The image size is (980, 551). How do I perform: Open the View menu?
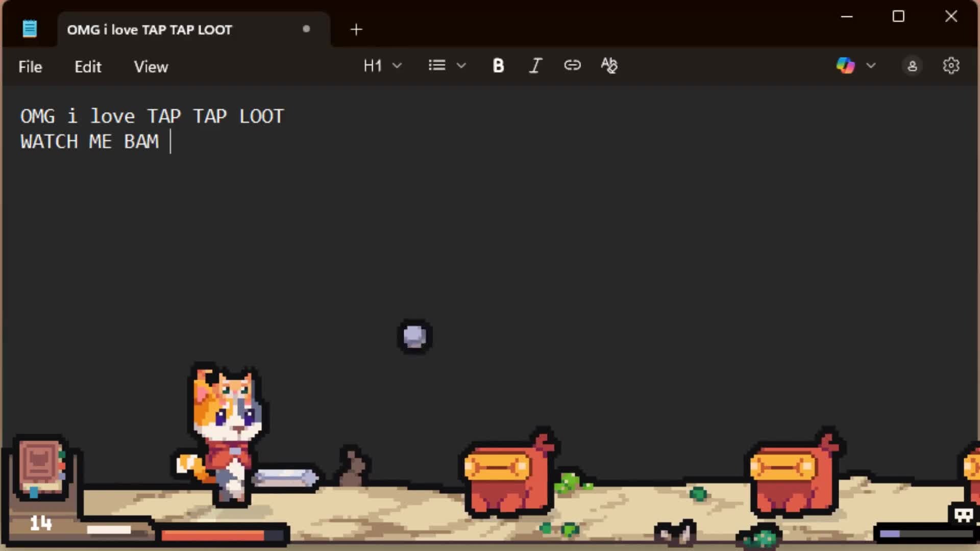(151, 66)
